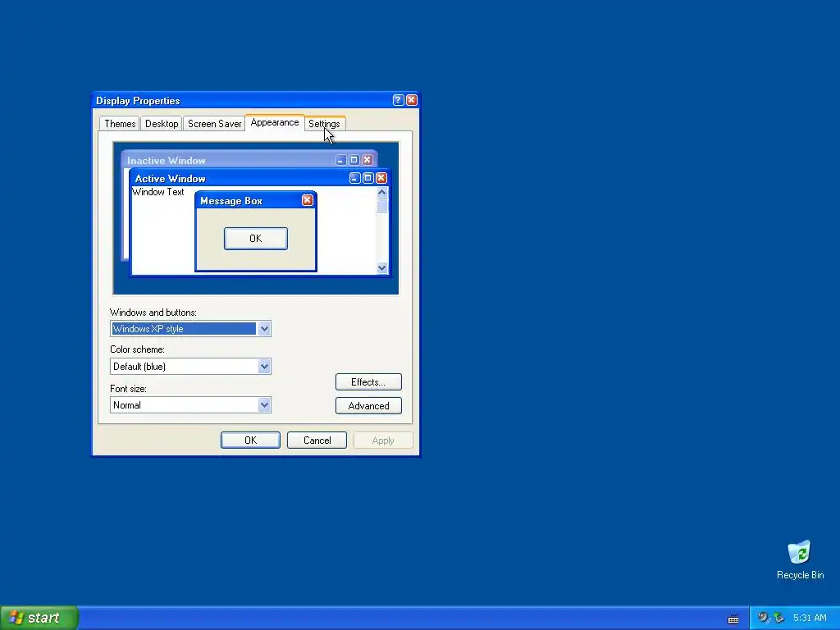
Task: Click the Active Window preview minimize icon
Action: click(354, 178)
